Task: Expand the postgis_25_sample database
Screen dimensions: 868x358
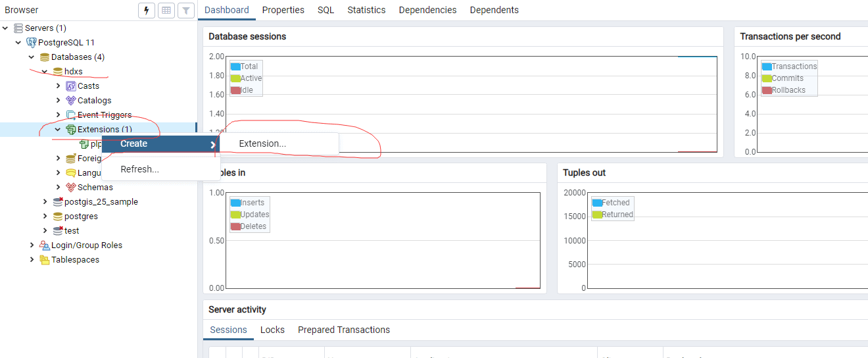Action: pyautogui.click(x=45, y=202)
